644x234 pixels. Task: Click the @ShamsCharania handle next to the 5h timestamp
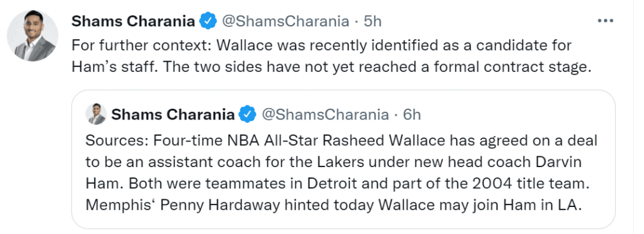coord(285,21)
